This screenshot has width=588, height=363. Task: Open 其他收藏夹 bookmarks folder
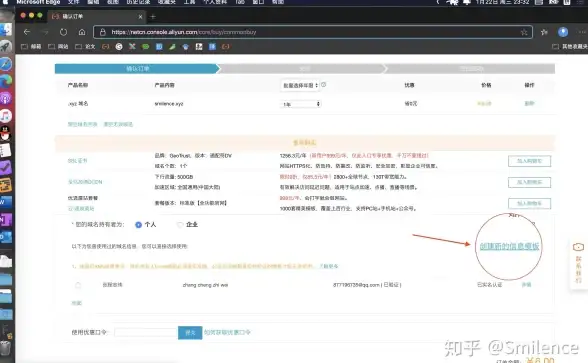(570, 46)
